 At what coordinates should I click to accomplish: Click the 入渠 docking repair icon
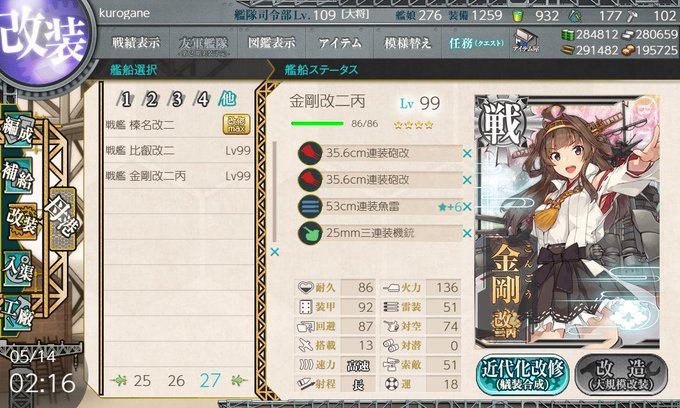click(x=17, y=268)
